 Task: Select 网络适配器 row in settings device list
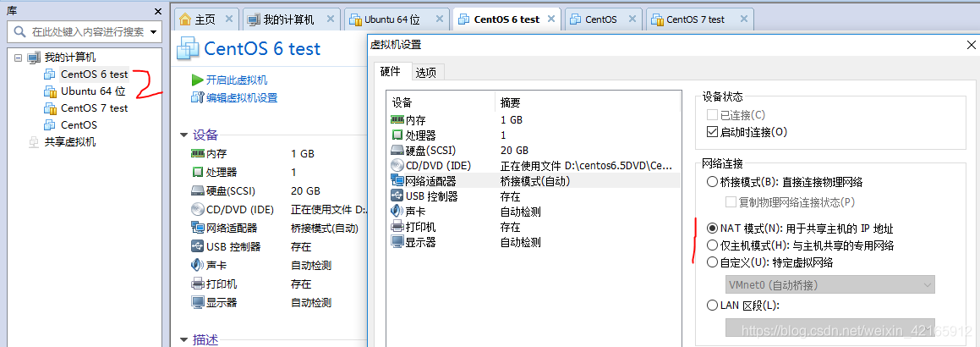point(534,181)
